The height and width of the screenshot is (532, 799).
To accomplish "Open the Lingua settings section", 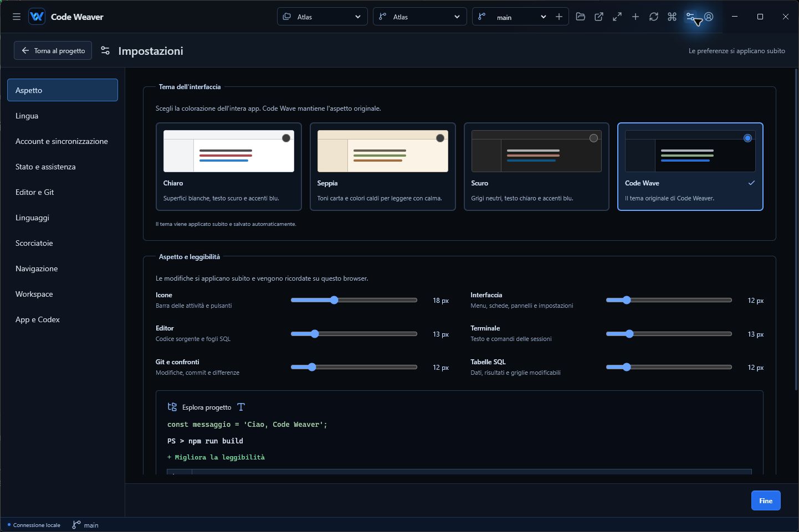I will click(x=63, y=116).
